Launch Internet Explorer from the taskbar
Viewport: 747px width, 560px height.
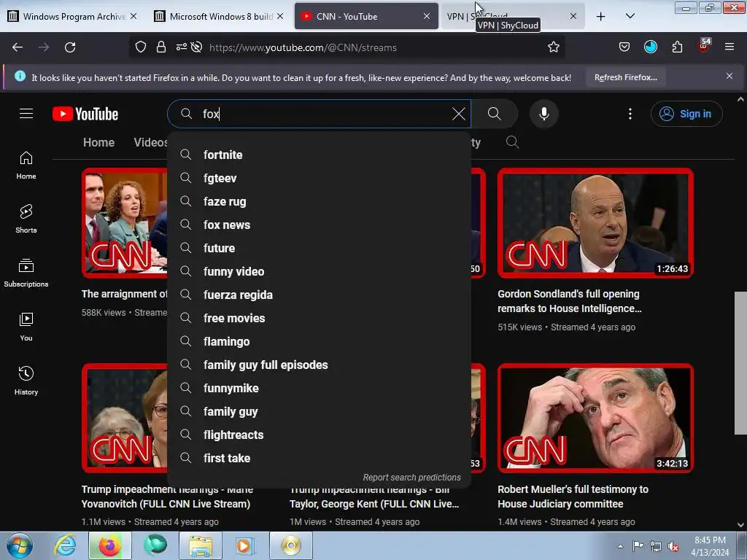point(65,545)
